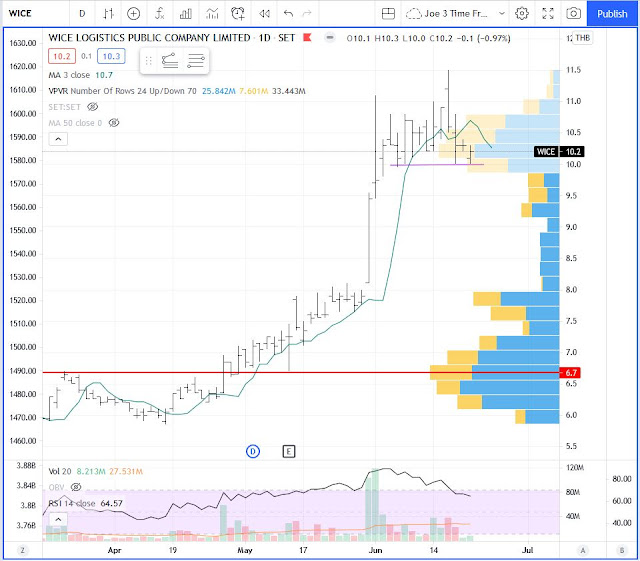Click the E earnings marker
The height and width of the screenshot is (561, 640).
click(x=289, y=451)
